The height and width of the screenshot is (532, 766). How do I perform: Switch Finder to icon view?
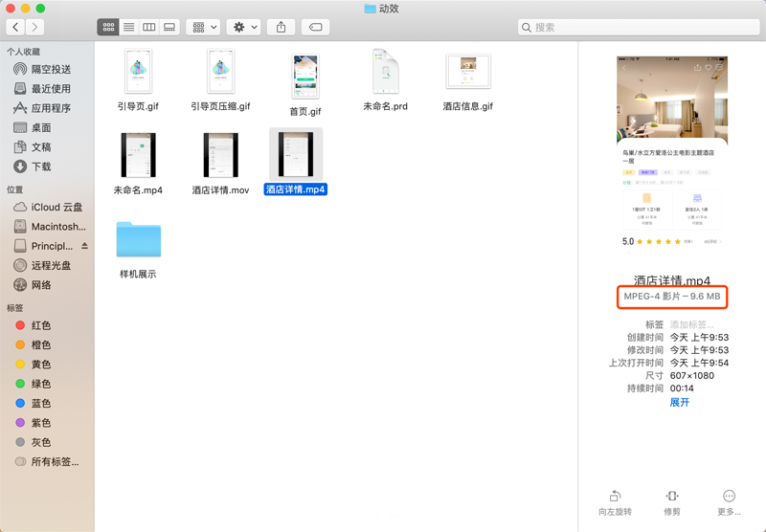[108, 28]
